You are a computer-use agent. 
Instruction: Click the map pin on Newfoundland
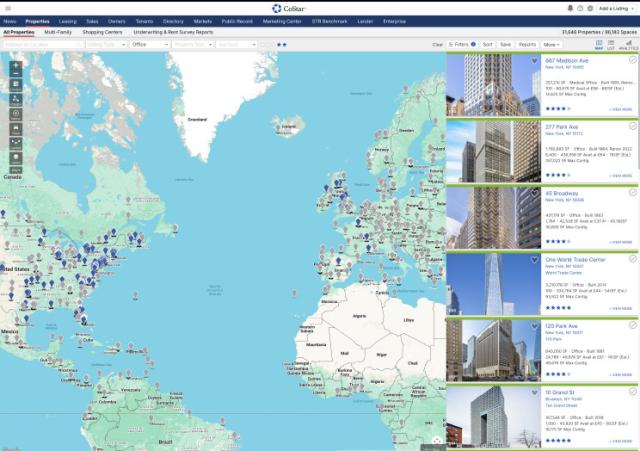[x=175, y=228]
